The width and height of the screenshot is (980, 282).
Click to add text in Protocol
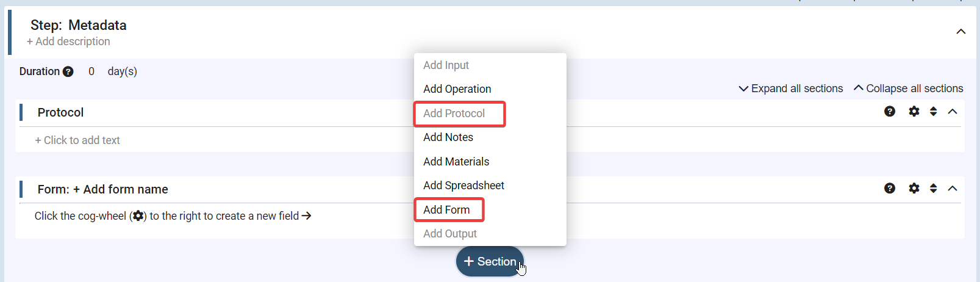(77, 140)
